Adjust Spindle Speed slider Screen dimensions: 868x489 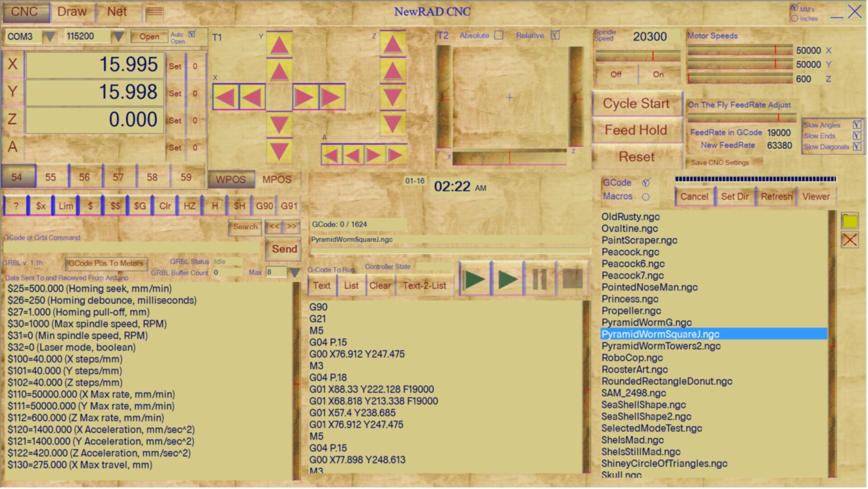(x=638, y=56)
